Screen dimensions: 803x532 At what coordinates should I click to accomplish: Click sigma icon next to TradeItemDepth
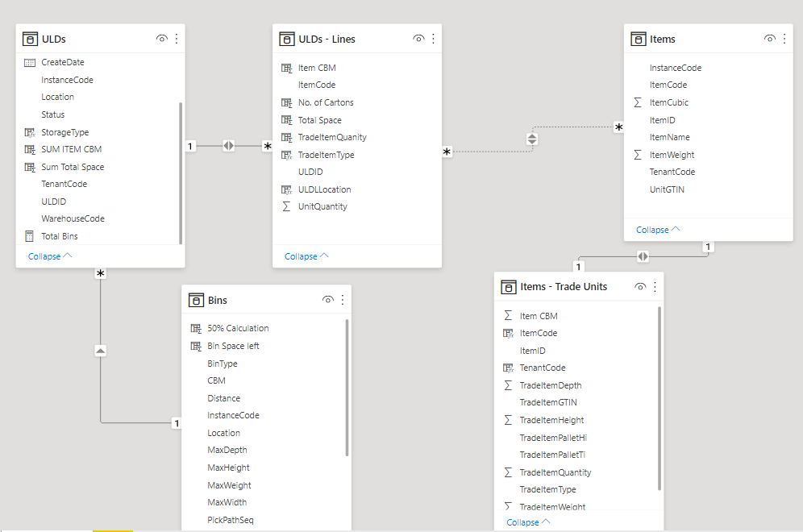click(508, 385)
